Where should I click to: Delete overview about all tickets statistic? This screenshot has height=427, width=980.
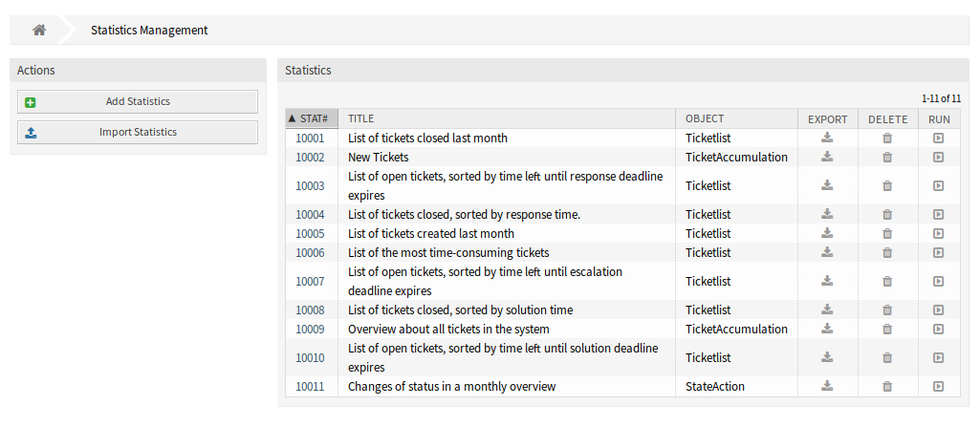[x=887, y=329]
